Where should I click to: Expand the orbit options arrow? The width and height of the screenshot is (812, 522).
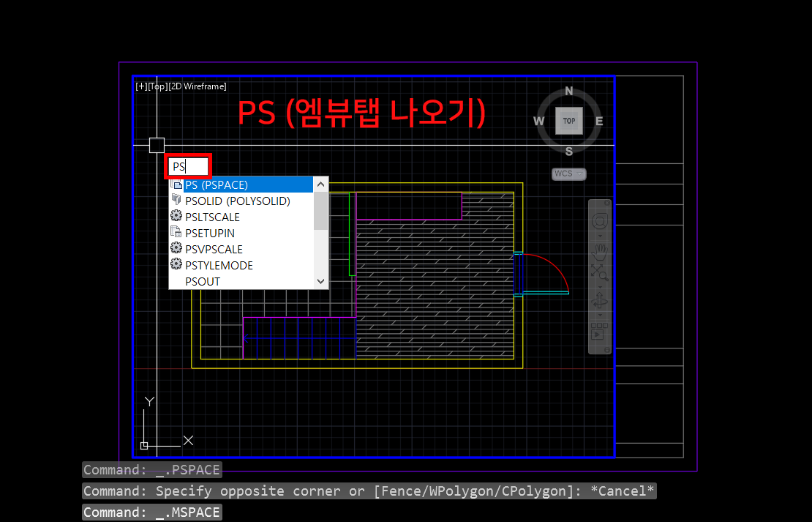[600, 315]
